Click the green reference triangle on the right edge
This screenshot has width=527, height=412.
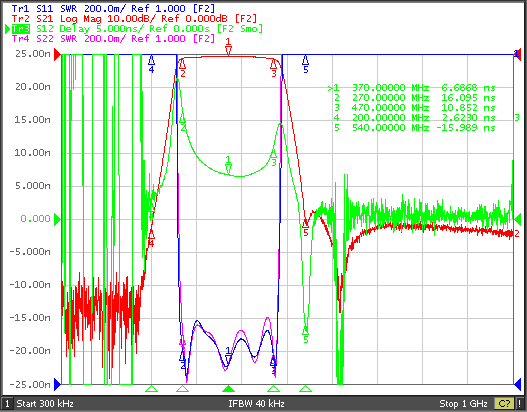(x=518, y=219)
